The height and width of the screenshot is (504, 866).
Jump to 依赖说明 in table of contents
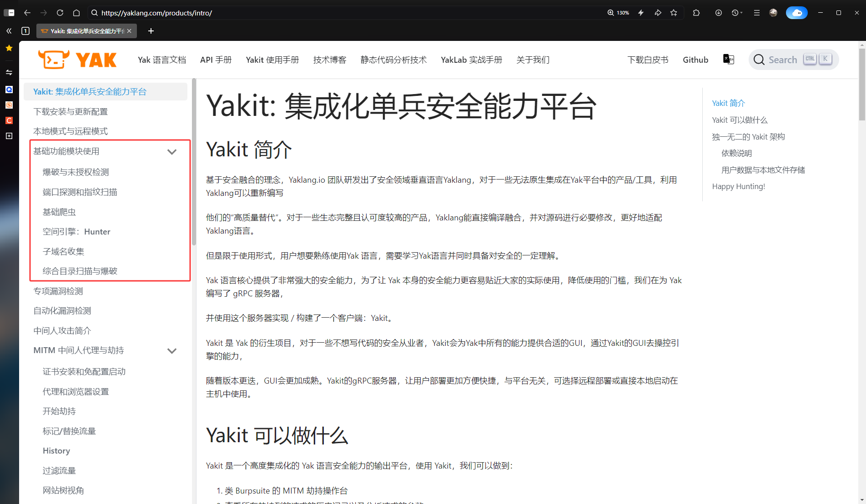736,153
